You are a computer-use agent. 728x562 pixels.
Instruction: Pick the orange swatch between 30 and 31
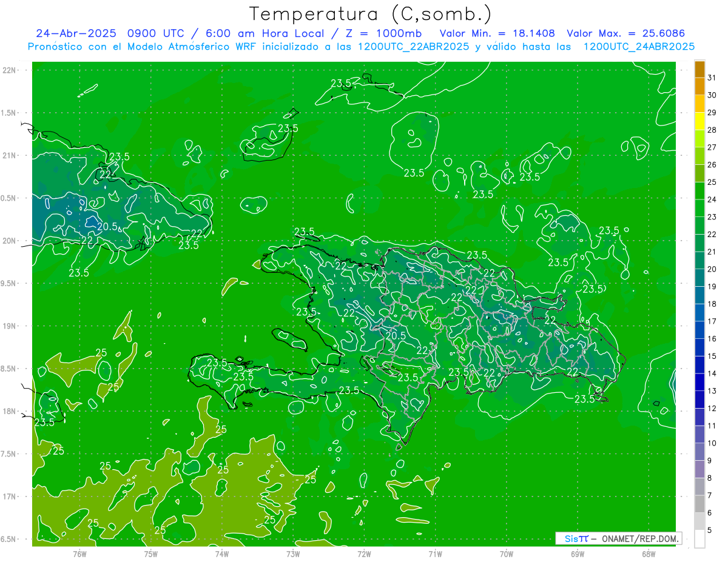[699, 87]
